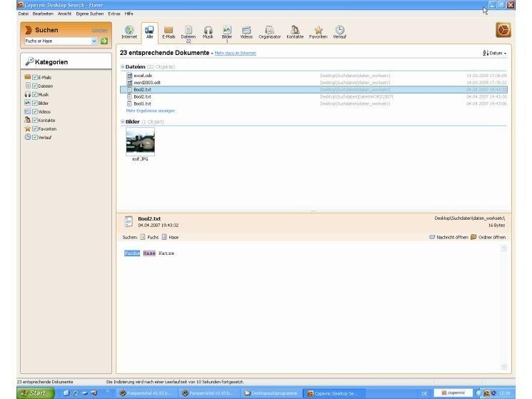Follow the Mehr dazu im Internet link
Image resolution: width=532 pixels, height=399 pixels.
[x=235, y=54]
